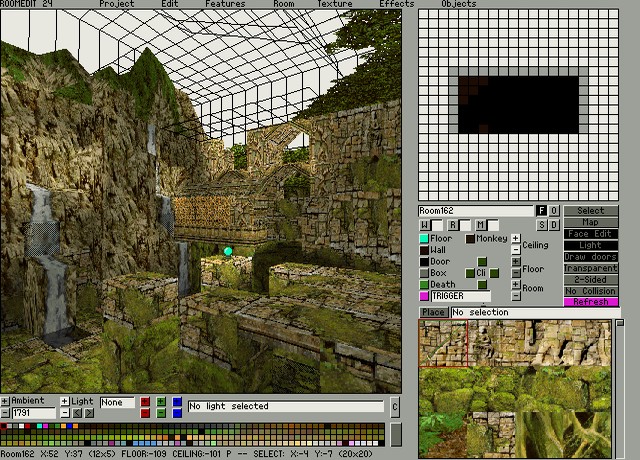Open the Texture menu
640x460 pixels.
(x=334, y=4)
